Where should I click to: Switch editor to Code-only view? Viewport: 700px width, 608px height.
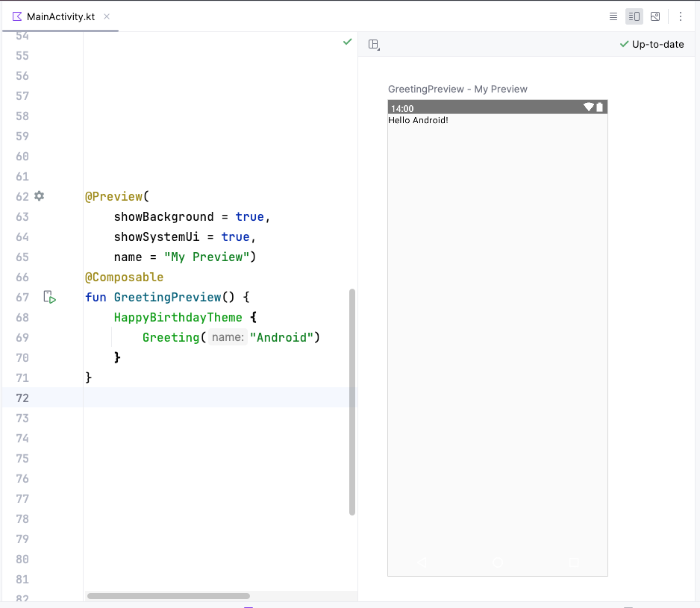(x=613, y=16)
